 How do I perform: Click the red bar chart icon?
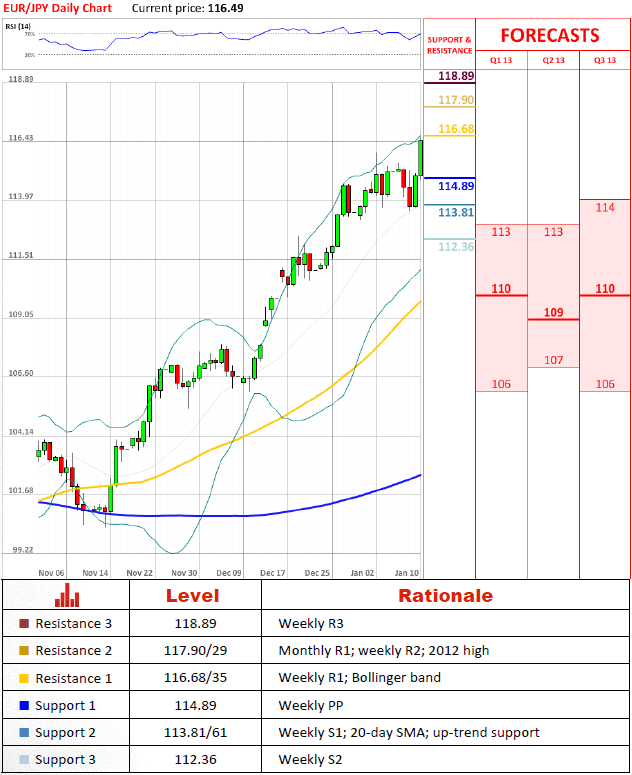pyautogui.click(x=67, y=595)
